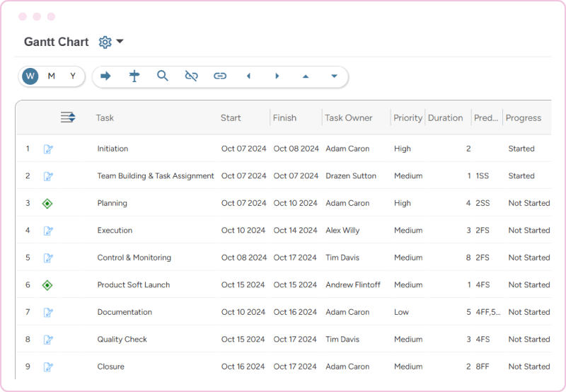Screen dimensions: 566x392
Task: Click the right arrow indent icon
Action: coord(106,76)
